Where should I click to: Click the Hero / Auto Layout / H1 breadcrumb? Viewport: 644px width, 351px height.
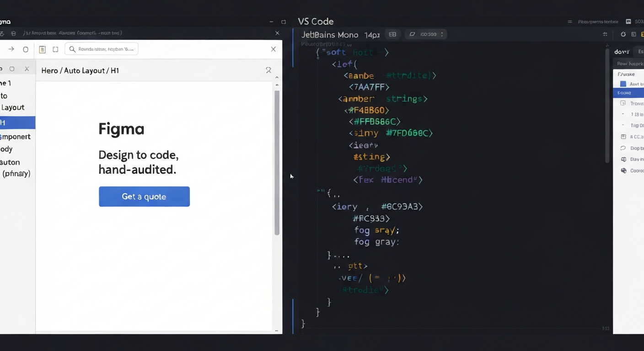(x=80, y=70)
